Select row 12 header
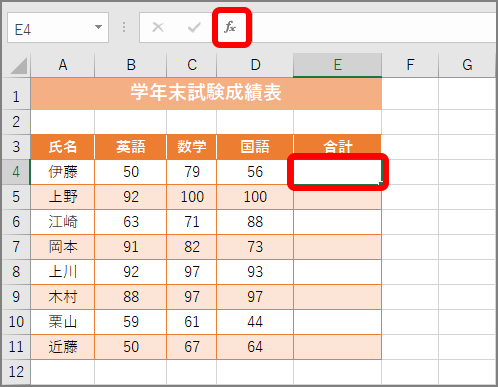Image resolution: width=498 pixels, height=387 pixels. [16, 372]
